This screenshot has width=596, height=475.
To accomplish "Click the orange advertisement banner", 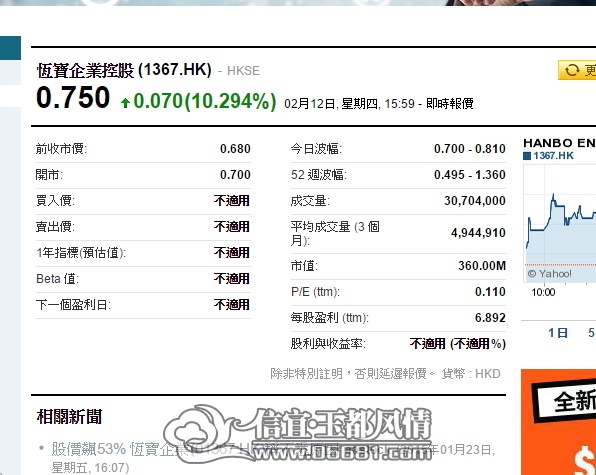I will point(558,422).
